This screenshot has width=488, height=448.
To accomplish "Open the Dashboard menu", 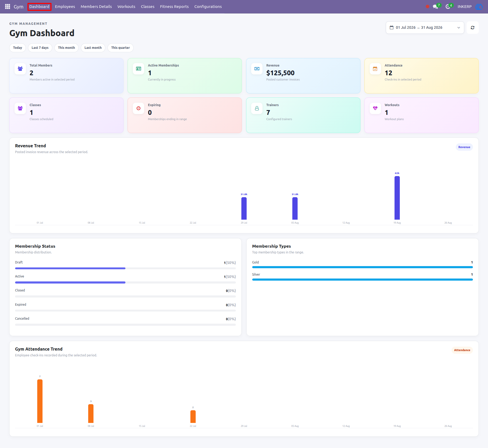I will tap(39, 7).
